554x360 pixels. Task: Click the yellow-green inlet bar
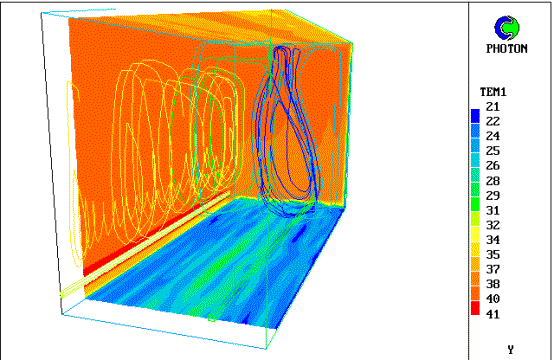[x=145, y=244]
